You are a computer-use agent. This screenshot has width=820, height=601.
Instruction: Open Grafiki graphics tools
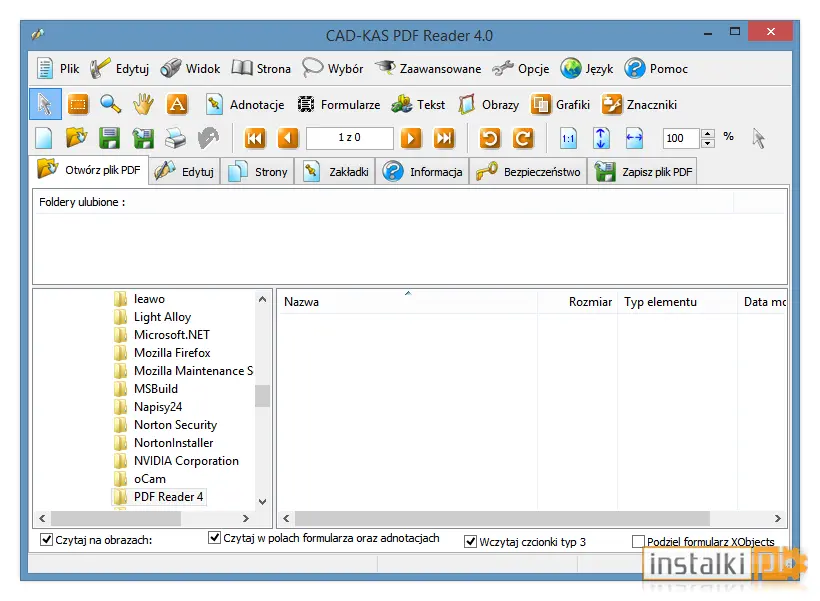click(560, 105)
